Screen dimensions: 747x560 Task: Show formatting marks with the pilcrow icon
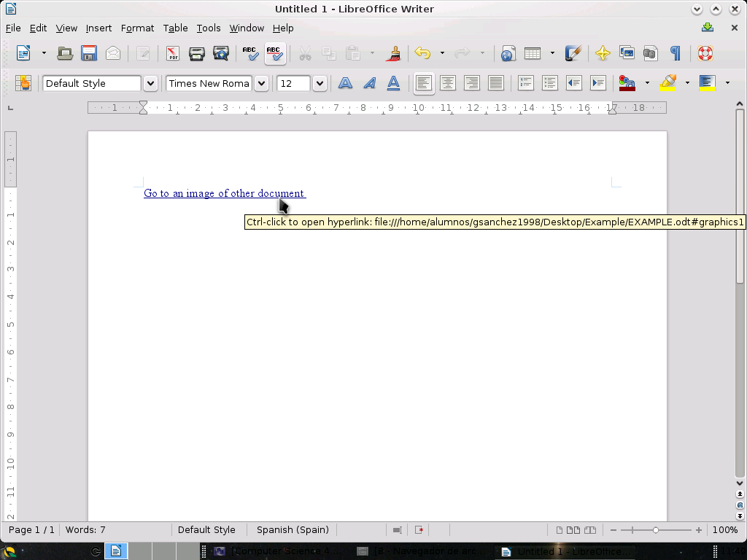pos(676,53)
